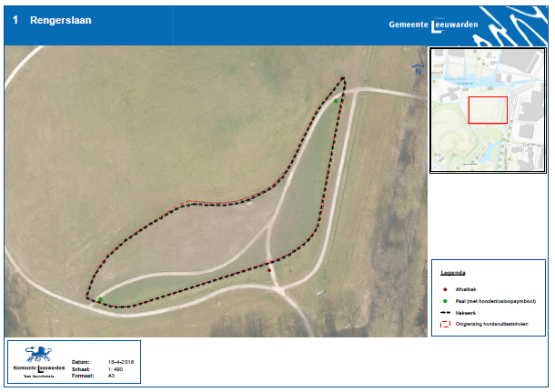This screenshot has width=555, height=392.
Task: Click the number 1 in the header
Action: [x=15, y=20]
